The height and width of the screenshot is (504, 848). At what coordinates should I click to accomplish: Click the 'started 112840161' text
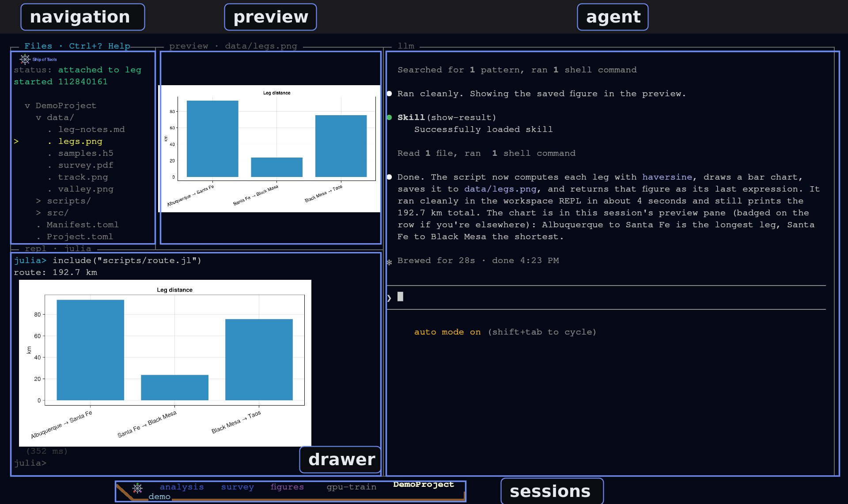point(61,82)
